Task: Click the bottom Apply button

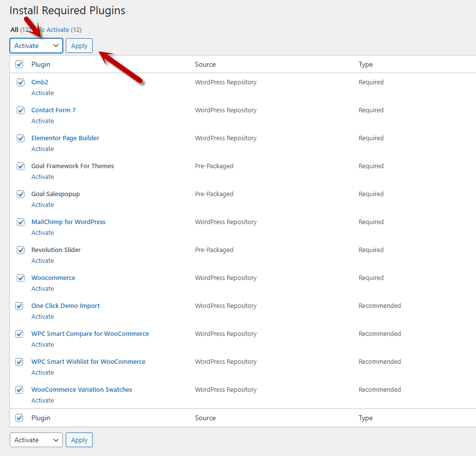Action: 79,440
